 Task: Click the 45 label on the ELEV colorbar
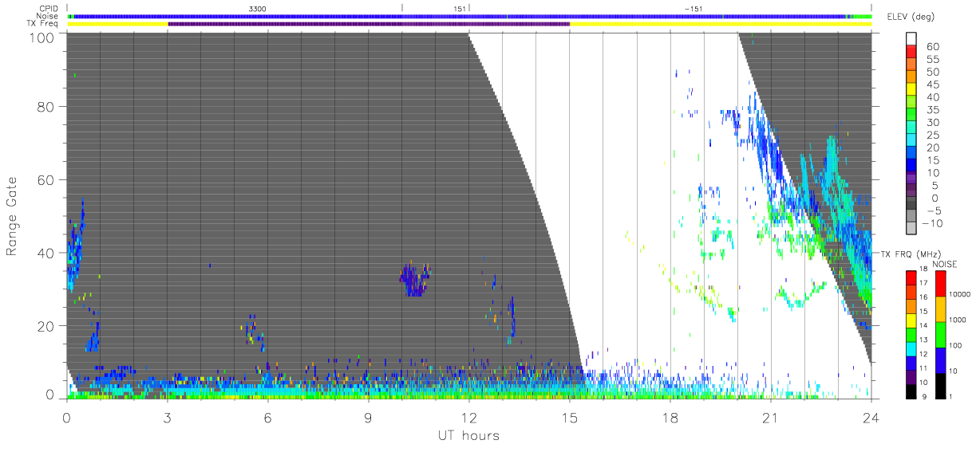coord(934,85)
